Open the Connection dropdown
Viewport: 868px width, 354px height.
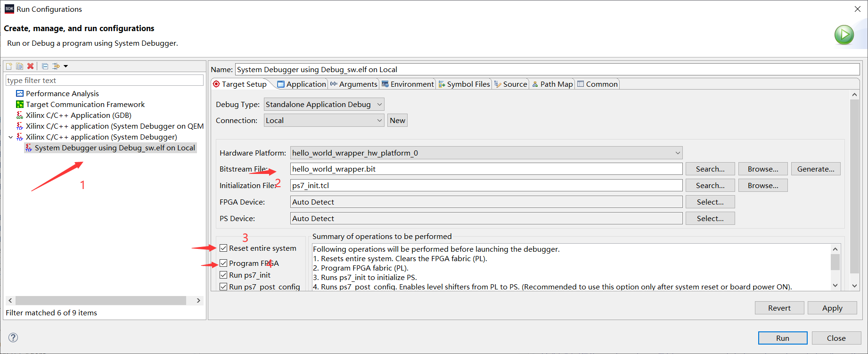point(324,120)
